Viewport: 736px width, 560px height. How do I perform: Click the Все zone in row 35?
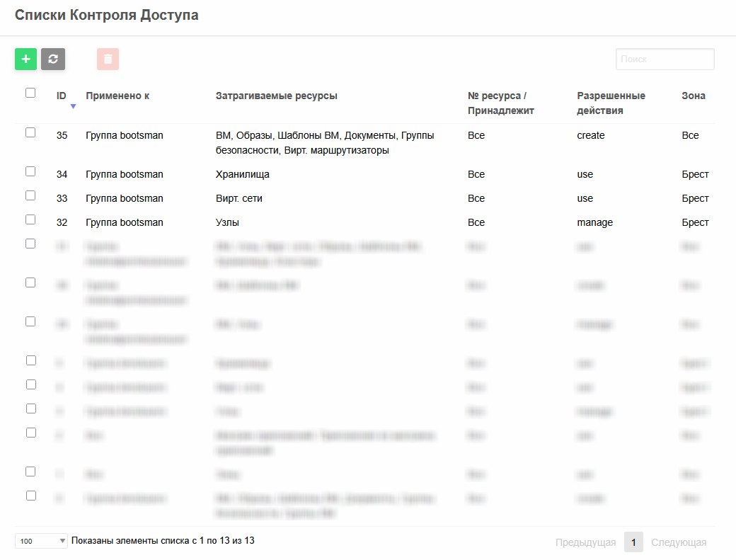pyautogui.click(x=690, y=135)
